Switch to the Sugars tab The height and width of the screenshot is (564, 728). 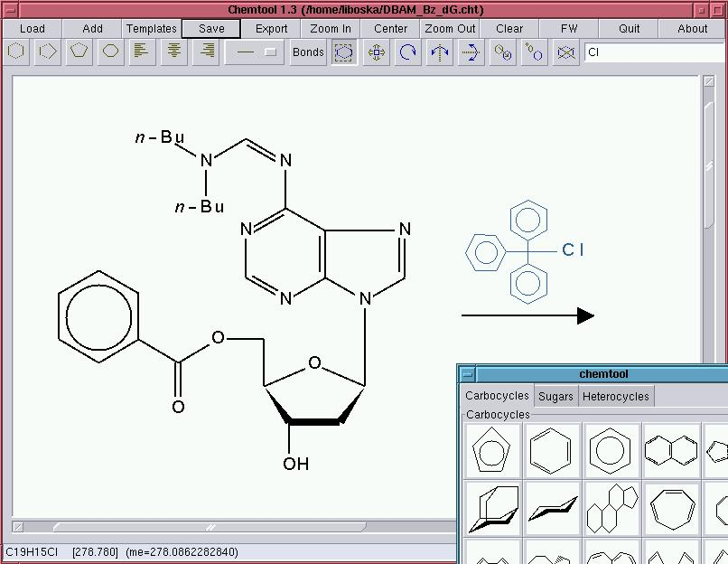point(555,396)
